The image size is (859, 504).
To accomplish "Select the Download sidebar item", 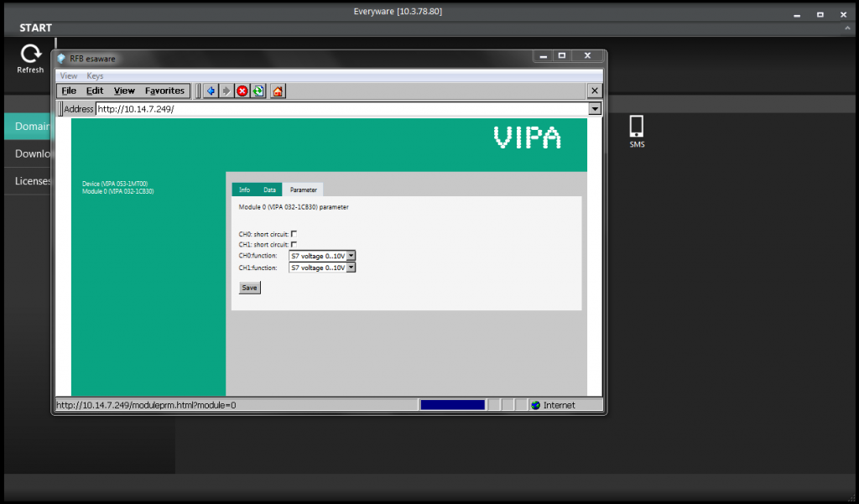I will [28, 154].
